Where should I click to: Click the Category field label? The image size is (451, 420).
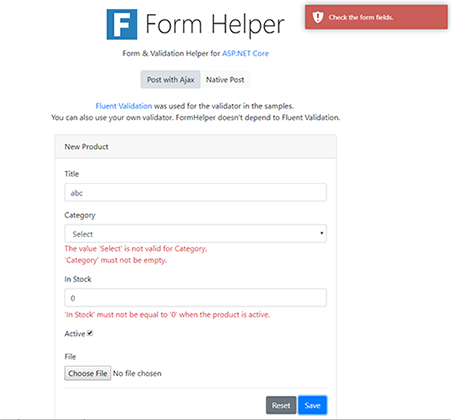[x=80, y=215]
